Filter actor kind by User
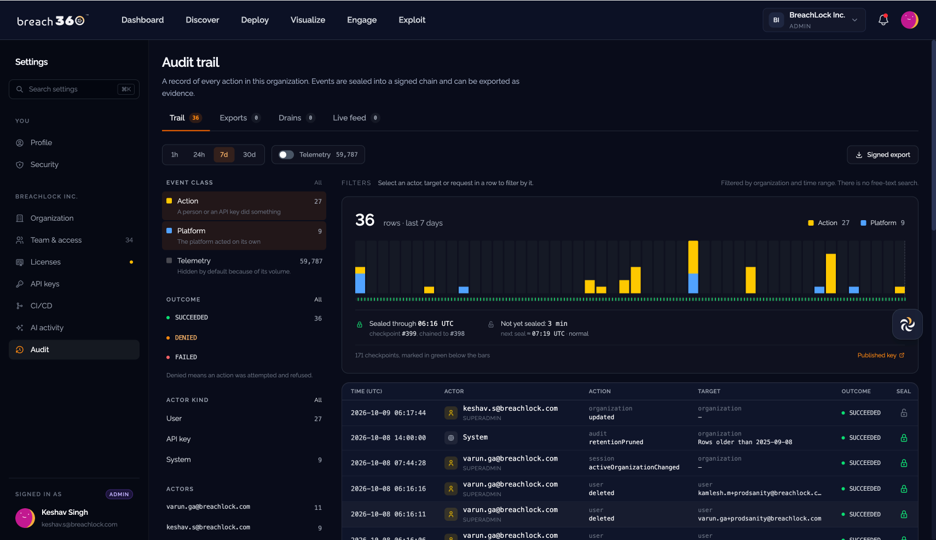Image resolution: width=936 pixels, height=540 pixels. click(x=244, y=418)
